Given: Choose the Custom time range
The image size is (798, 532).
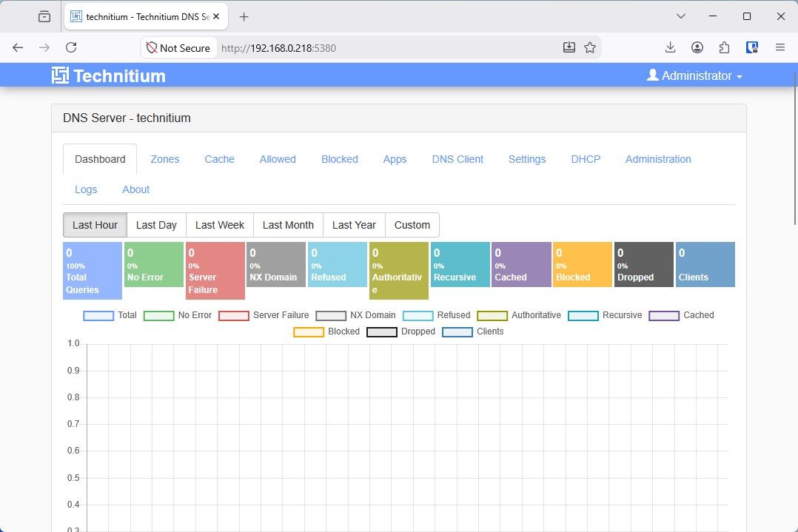Looking at the screenshot, I should click(412, 225).
